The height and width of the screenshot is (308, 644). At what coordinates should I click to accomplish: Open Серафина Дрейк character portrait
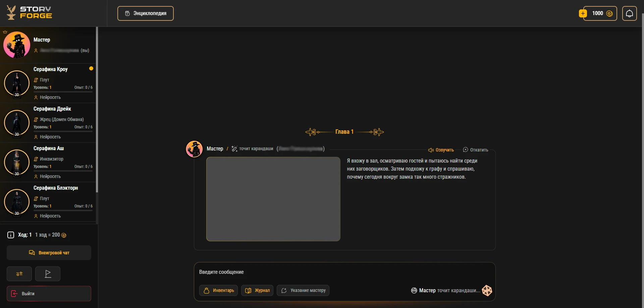pos(17,123)
